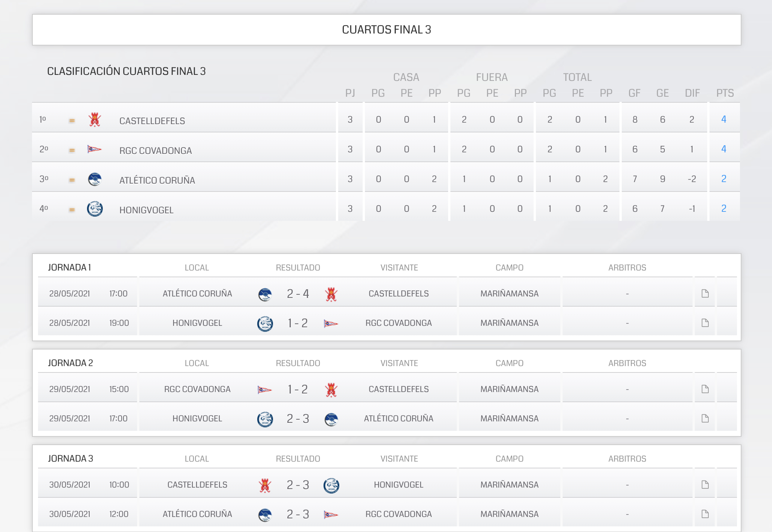Open match report for RGC Covadonga vs Castelldefels
Viewport: 772px width, 532px height.
click(705, 389)
